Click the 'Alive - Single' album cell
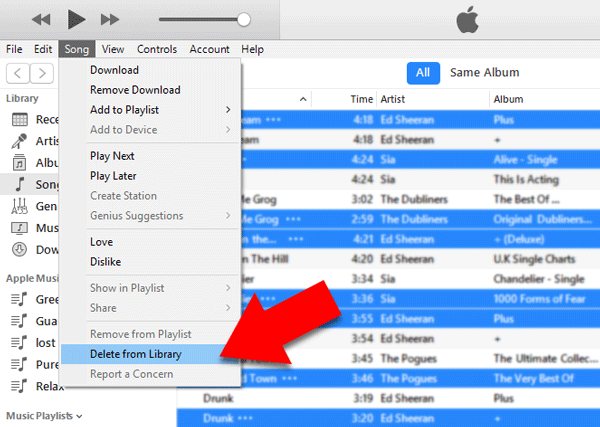600x427 pixels. [525, 160]
